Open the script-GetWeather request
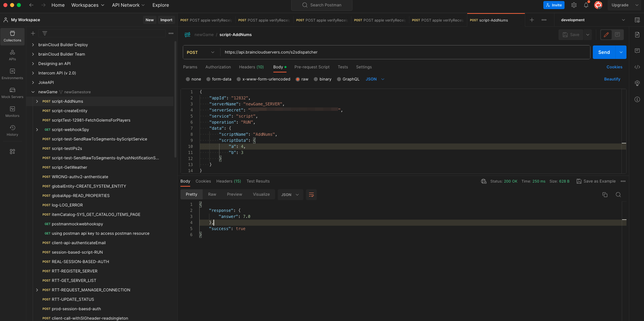This screenshot has width=644, height=321. click(69, 167)
